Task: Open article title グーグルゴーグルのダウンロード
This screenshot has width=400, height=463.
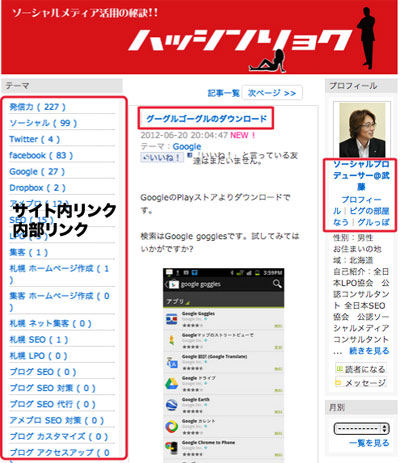Action: (x=206, y=118)
